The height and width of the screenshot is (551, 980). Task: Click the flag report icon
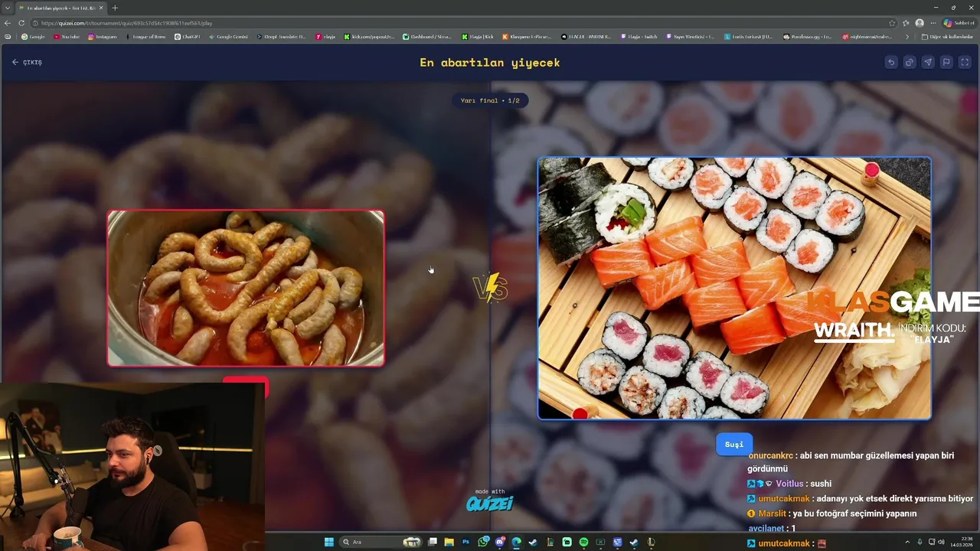[946, 62]
